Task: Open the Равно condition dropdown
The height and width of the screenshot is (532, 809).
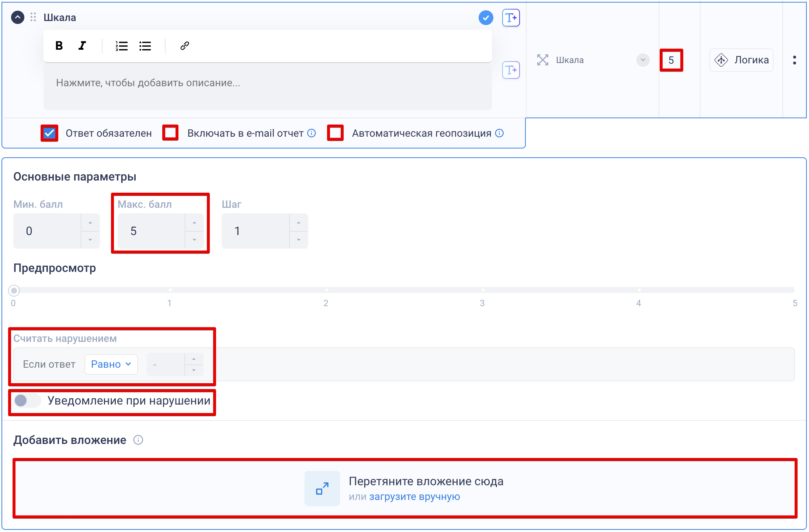Action: pyautogui.click(x=111, y=364)
